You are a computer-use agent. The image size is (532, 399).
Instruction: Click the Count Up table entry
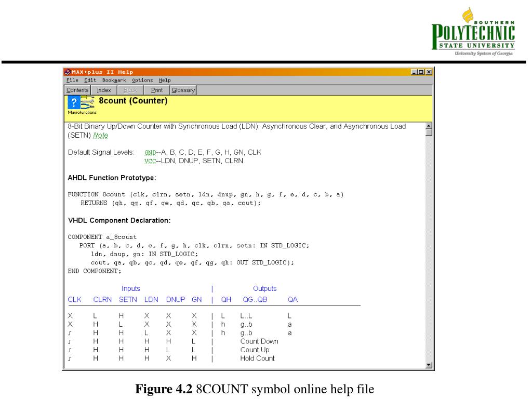coord(255,350)
